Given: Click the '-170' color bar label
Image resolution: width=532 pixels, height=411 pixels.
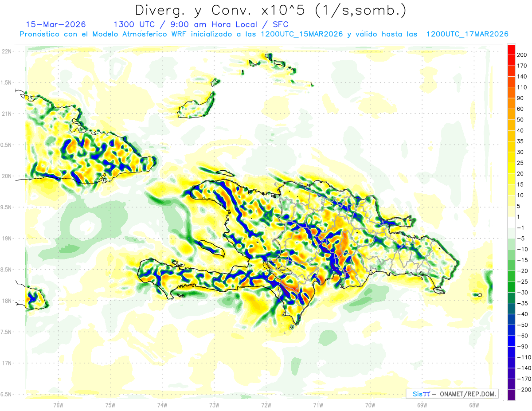Looking at the screenshot, I should coord(524,379).
